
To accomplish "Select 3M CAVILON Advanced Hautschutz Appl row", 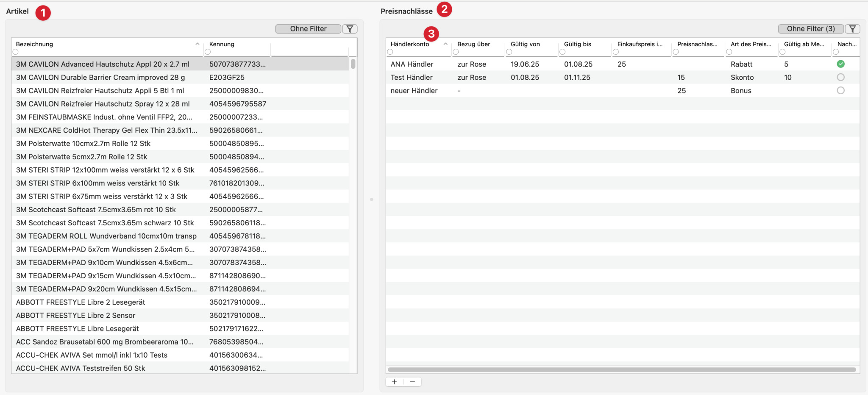I will pos(180,64).
